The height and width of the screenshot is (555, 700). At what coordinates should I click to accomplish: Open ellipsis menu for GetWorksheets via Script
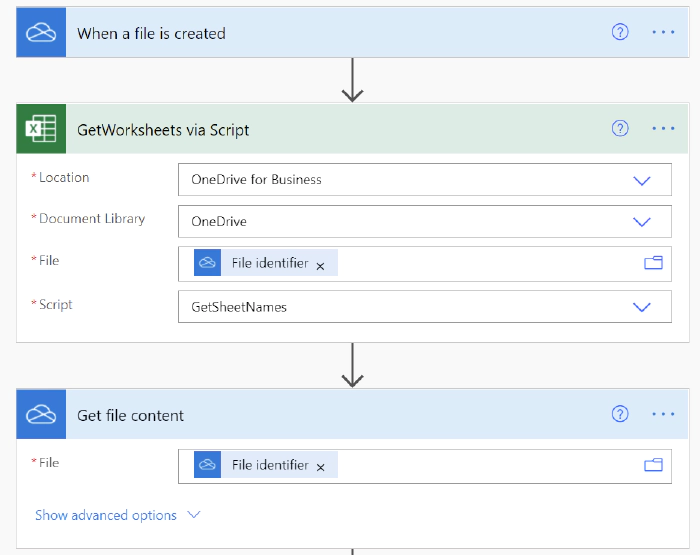tap(664, 128)
